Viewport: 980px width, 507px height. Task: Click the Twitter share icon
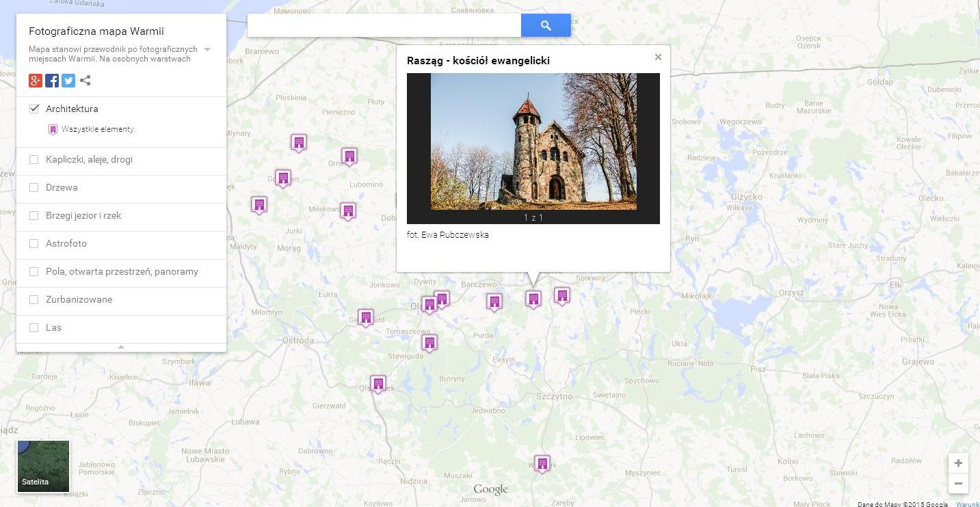[68, 81]
